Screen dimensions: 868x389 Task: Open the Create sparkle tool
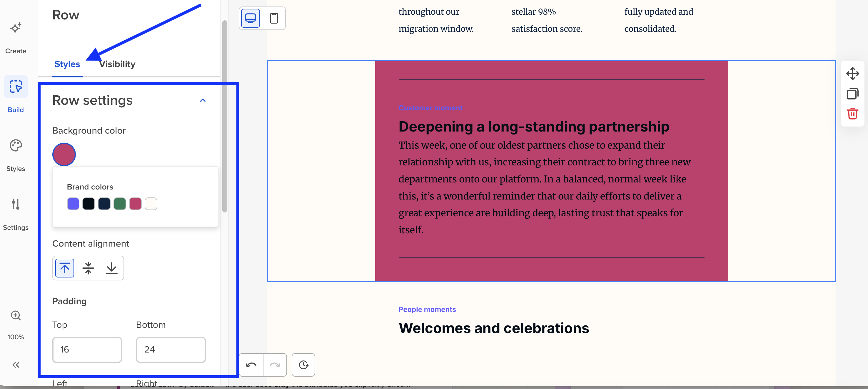[x=16, y=28]
